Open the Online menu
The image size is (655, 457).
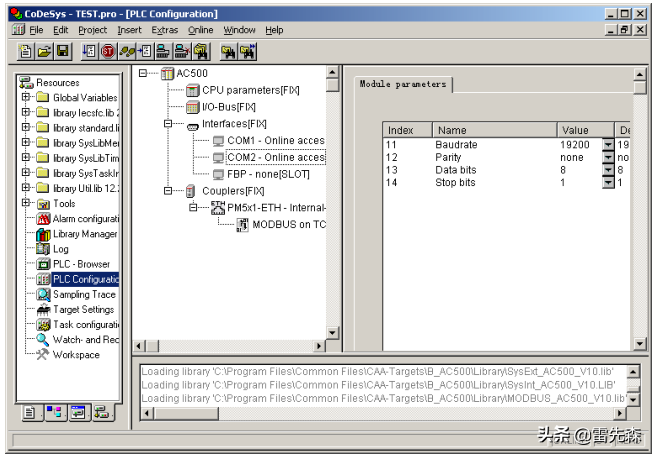coord(200,30)
